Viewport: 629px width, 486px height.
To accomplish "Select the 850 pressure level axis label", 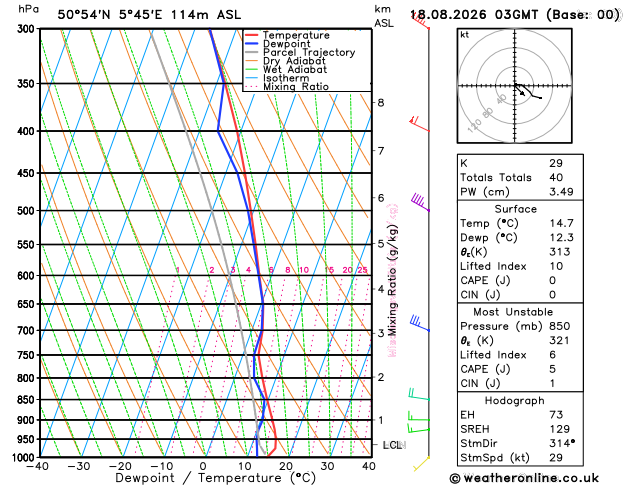I will tap(28, 400).
